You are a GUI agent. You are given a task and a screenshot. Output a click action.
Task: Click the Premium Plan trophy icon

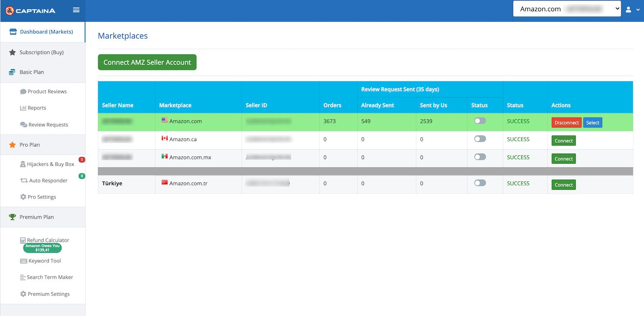point(12,217)
